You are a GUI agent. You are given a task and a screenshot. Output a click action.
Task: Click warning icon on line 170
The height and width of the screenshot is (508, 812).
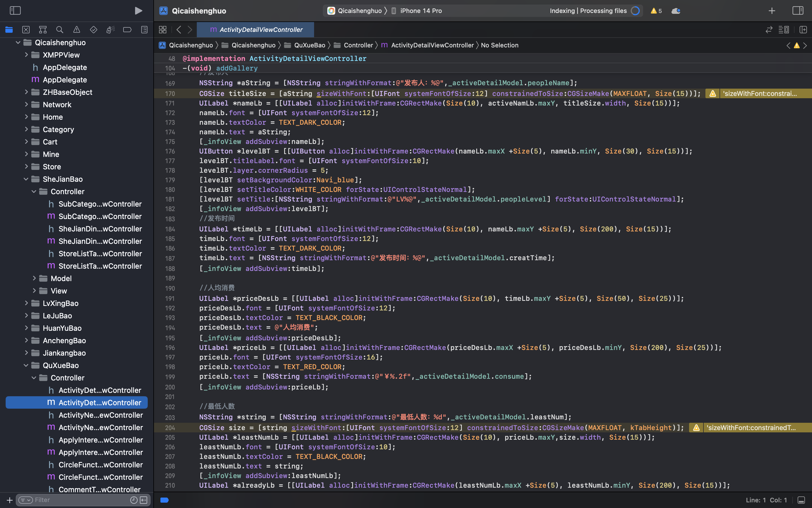712,93
